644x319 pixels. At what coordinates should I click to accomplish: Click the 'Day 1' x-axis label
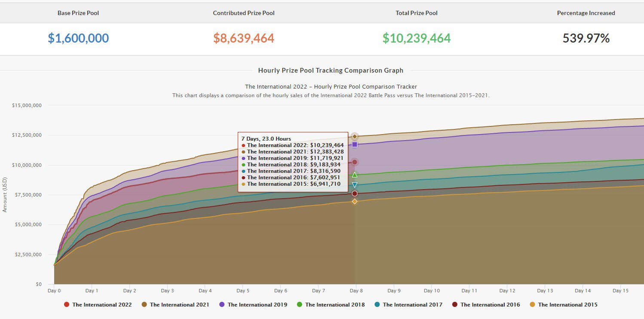pyautogui.click(x=92, y=291)
